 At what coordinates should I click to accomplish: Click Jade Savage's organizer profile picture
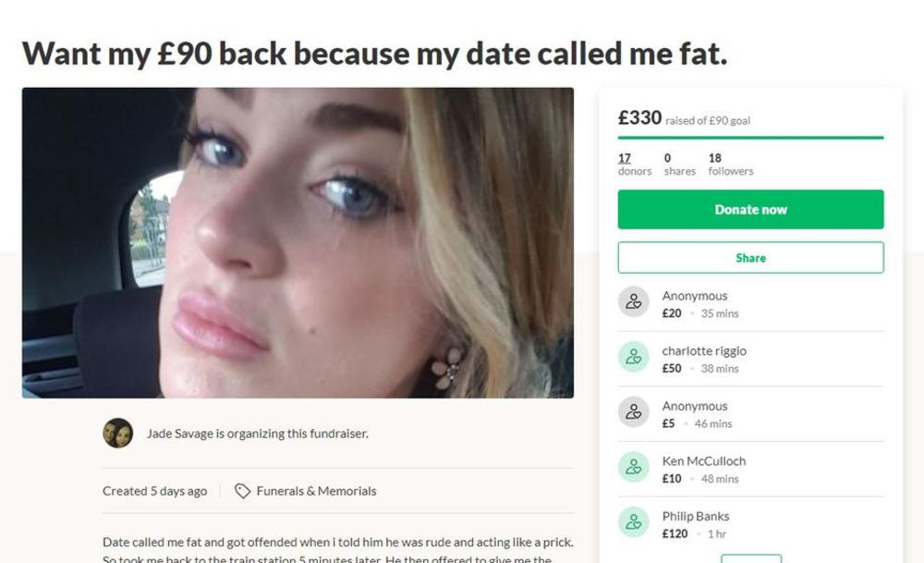[x=117, y=433]
